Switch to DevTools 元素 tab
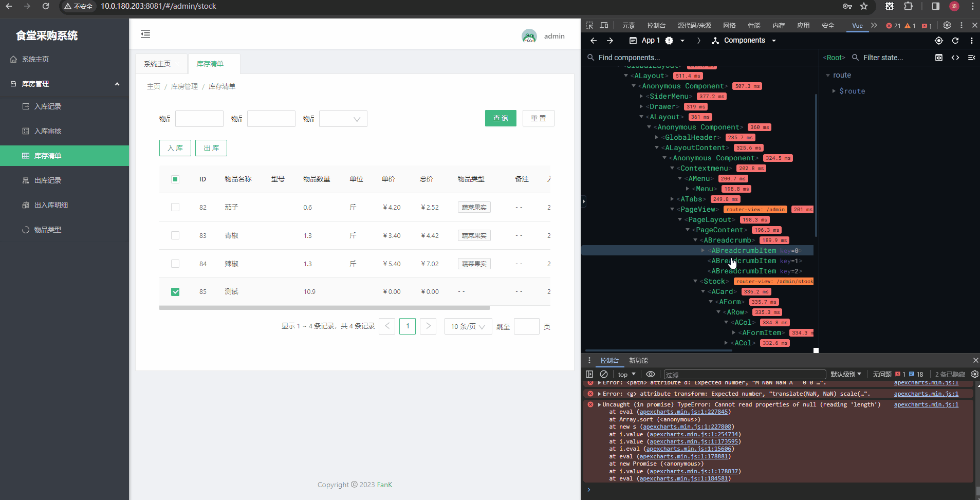The width and height of the screenshot is (980, 500). coord(628,25)
